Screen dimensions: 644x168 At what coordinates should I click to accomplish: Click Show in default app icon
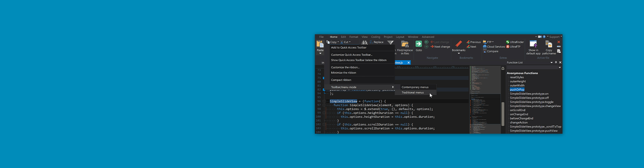pos(533,44)
